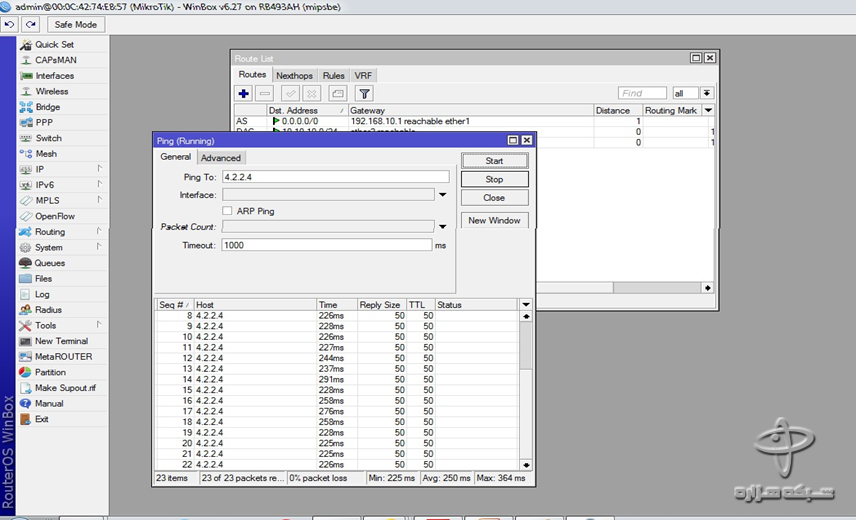Open the PPP menu
The image size is (856, 520).
point(44,123)
